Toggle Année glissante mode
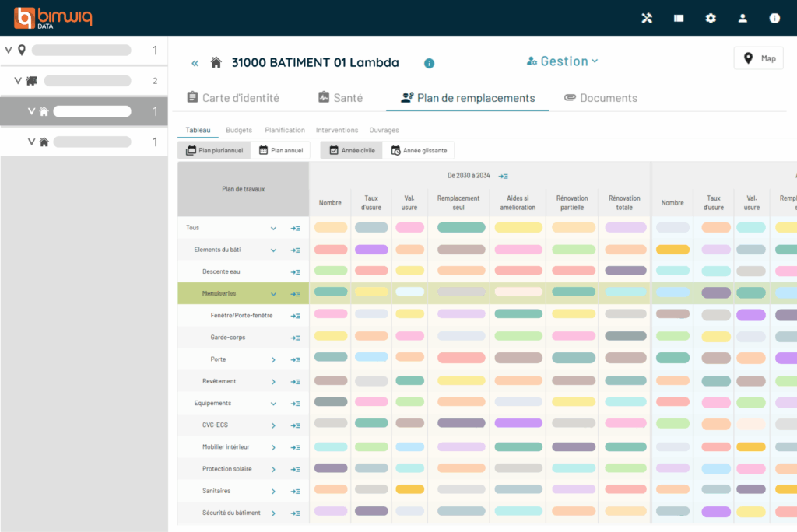 click(x=419, y=150)
